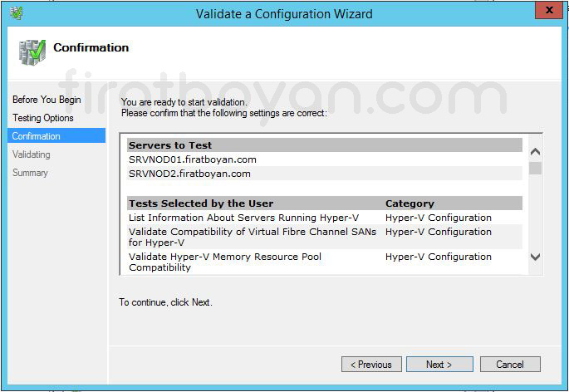Go to Before You Begin step

pyautogui.click(x=47, y=100)
